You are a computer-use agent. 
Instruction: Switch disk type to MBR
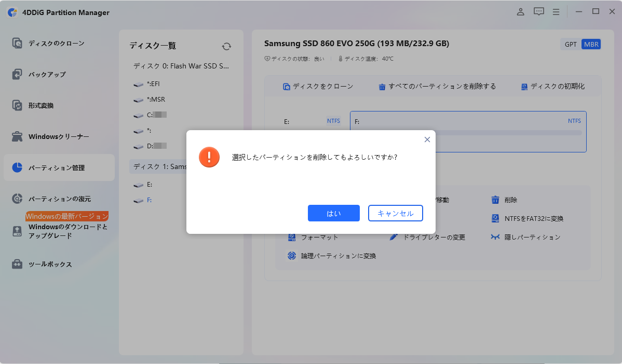coord(591,45)
